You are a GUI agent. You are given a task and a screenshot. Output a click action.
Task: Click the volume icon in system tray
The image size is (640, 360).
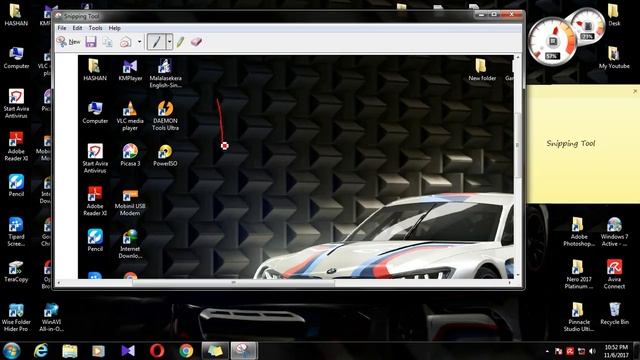(x=592, y=351)
